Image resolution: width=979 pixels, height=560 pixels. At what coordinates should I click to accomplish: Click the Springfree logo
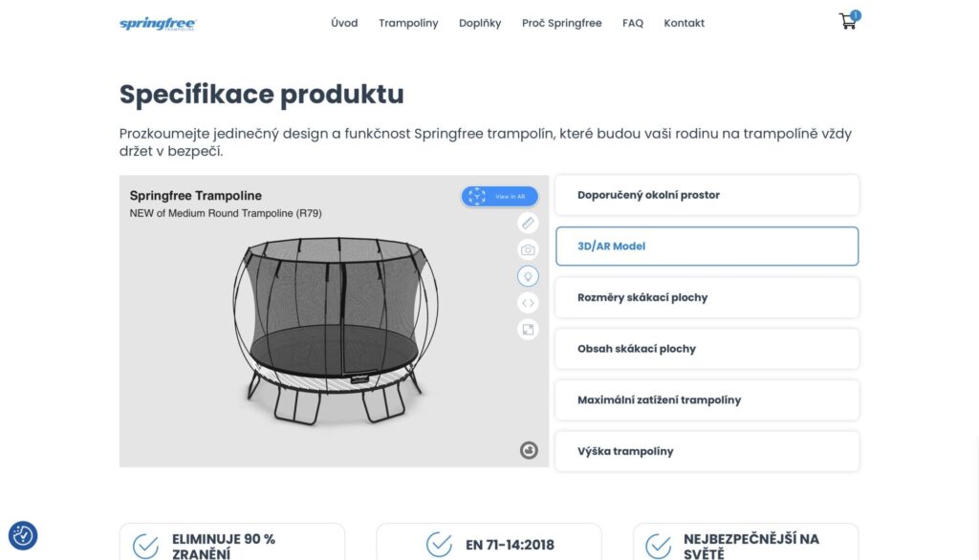[158, 24]
